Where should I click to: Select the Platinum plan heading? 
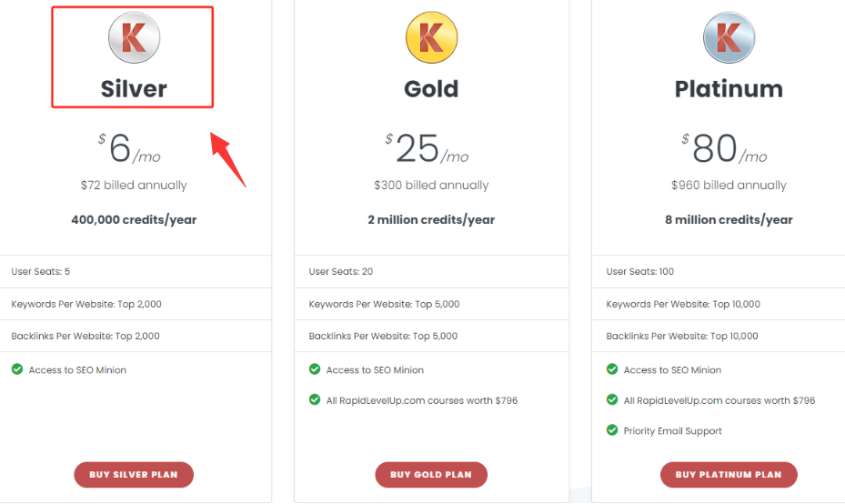pyautogui.click(x=729, y=89)
